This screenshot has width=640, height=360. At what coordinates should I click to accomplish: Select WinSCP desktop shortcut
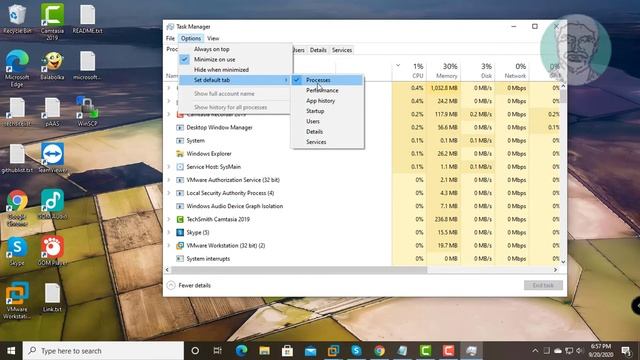pos(87,111)
